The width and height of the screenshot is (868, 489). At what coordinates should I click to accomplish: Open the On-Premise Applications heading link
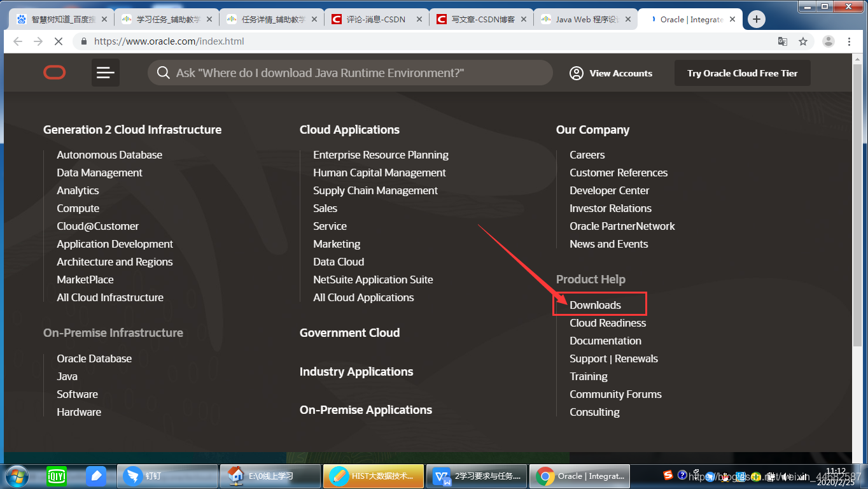(x=366, y=410)
